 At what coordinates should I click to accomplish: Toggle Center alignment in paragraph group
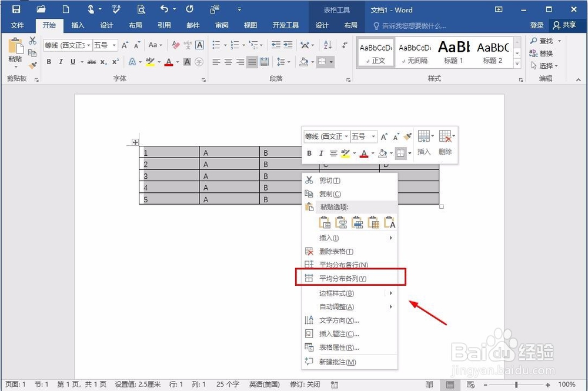228,62
